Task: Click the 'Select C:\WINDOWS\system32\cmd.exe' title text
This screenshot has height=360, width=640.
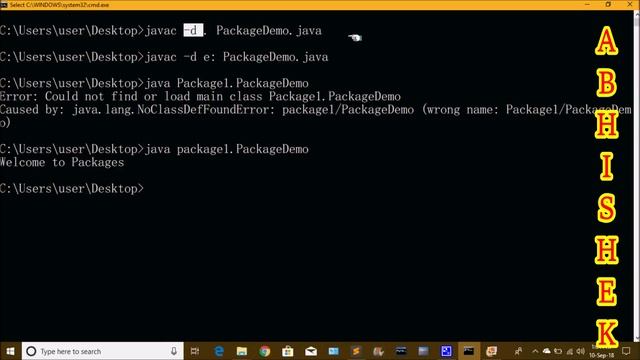Action: [59, 5]
